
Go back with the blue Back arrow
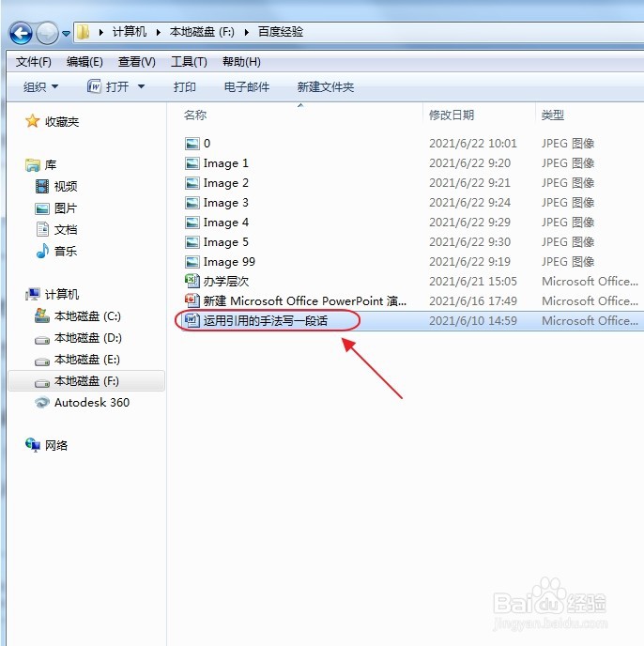click(21, 33)
